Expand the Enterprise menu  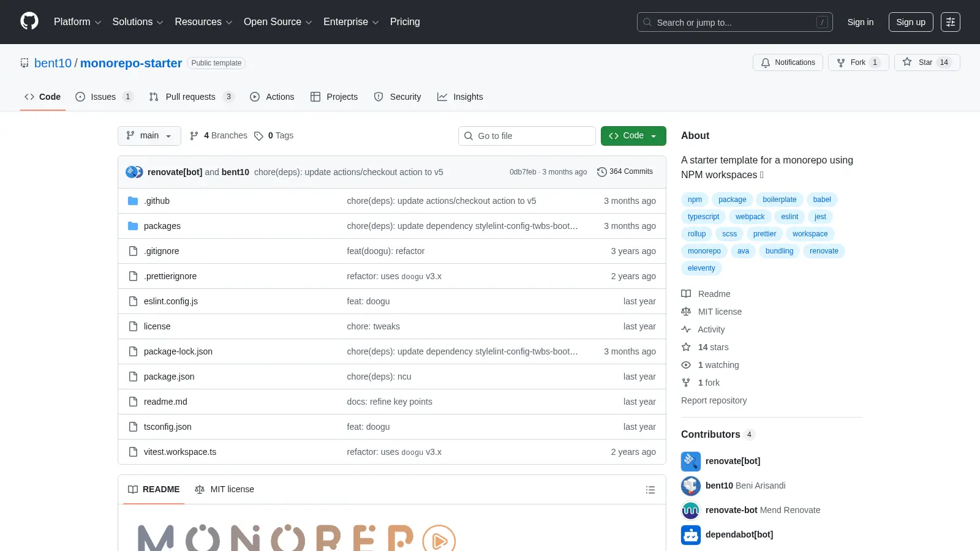tap(351, 22)
